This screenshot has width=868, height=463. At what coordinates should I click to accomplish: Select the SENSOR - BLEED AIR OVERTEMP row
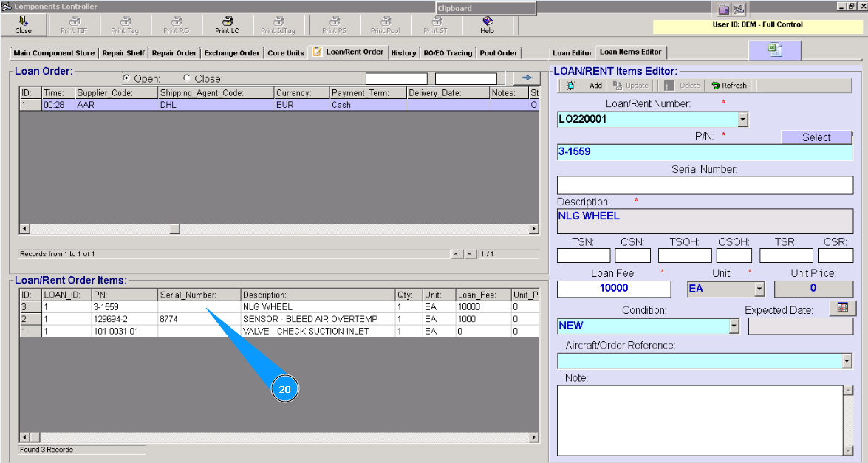point(310,319)
